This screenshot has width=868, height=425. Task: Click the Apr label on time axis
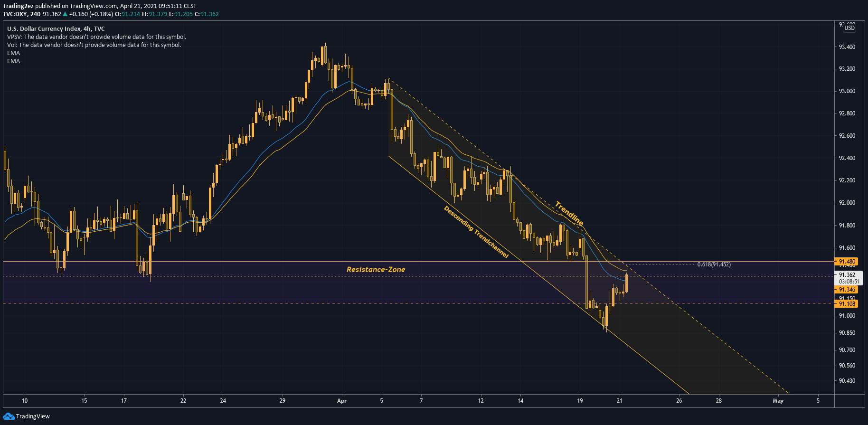coord(342,401)
